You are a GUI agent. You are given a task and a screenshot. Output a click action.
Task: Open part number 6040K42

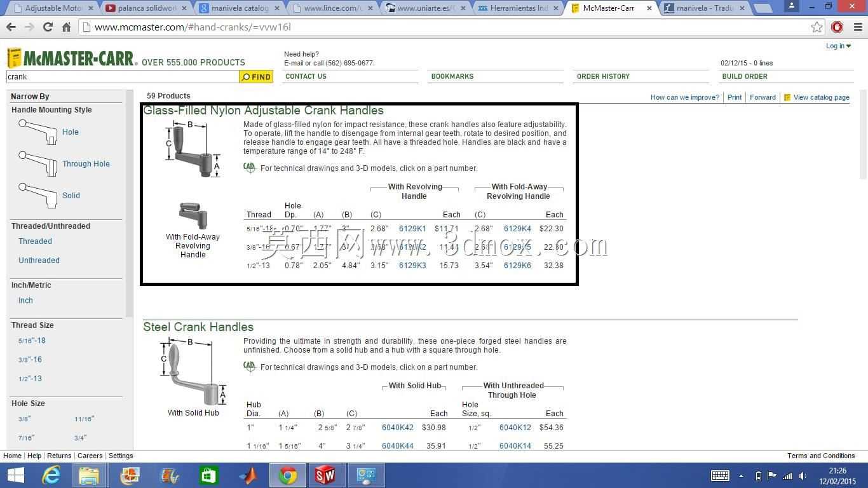coord(398,428)
